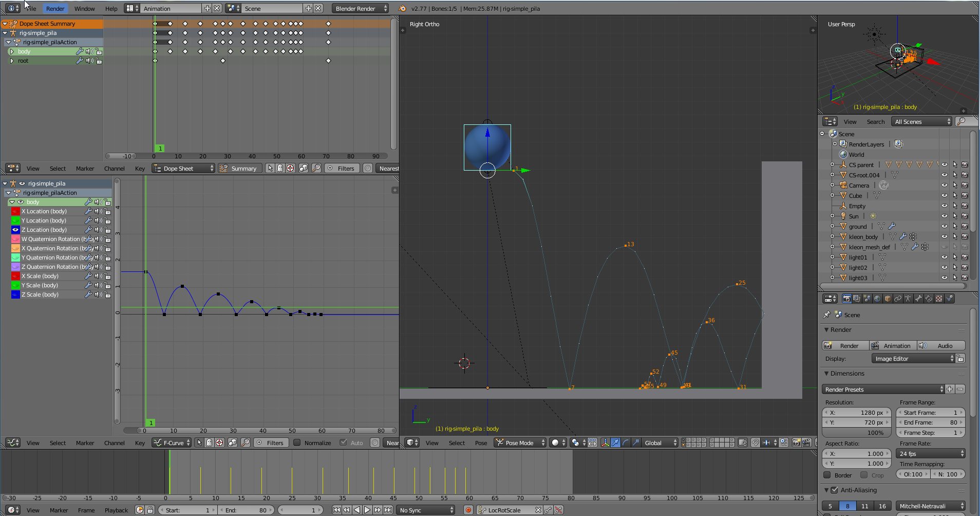
Task: Click the red auto-keying record button
Action: point(468,510)
